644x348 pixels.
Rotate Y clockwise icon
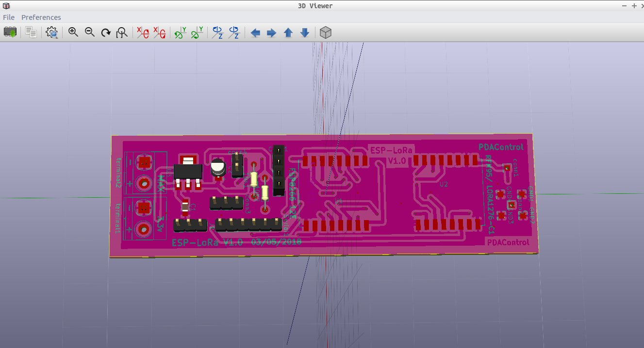[180, 32]
